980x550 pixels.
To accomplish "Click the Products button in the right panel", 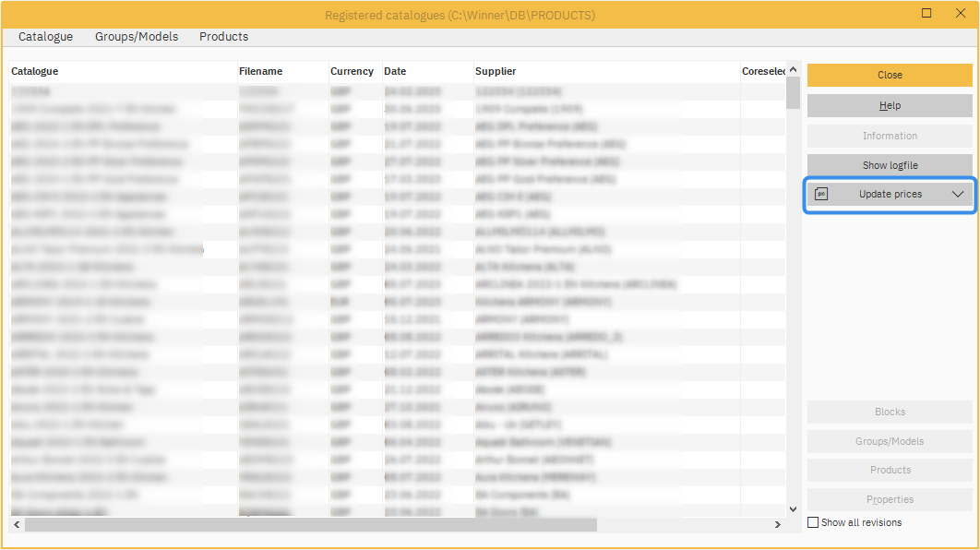I will pos(889,470).
